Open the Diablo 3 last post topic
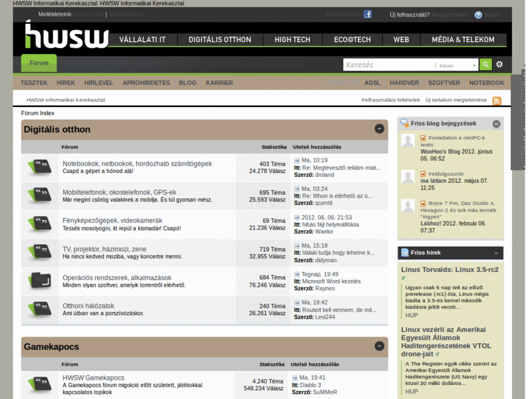This screenshot has width=532, height=399. pyautogui.click(x=311, y=385)
